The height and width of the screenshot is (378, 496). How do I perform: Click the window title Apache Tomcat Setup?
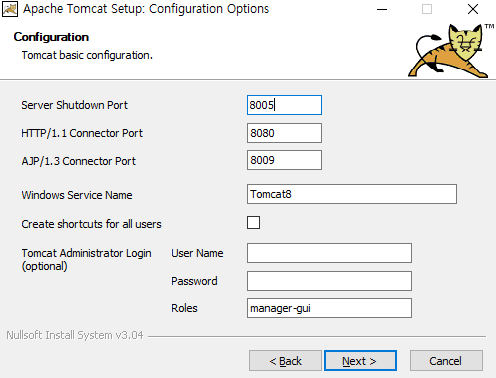click(146, 9)
